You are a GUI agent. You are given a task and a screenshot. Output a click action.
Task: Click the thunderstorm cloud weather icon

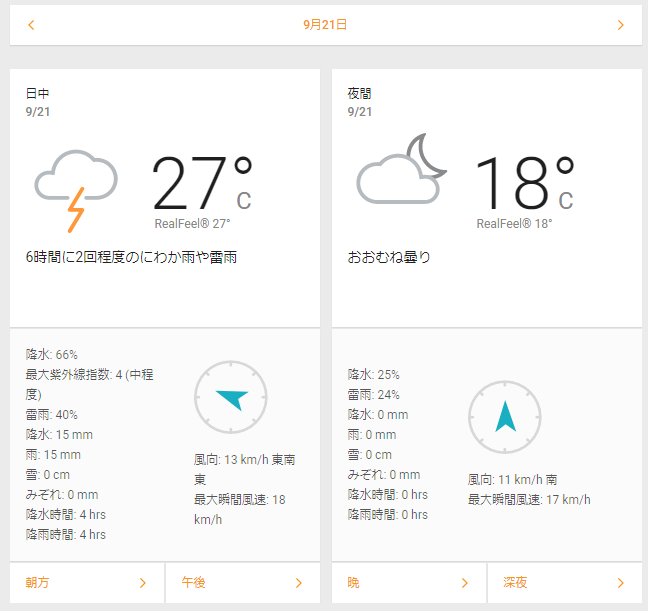(x=75, y=187)
